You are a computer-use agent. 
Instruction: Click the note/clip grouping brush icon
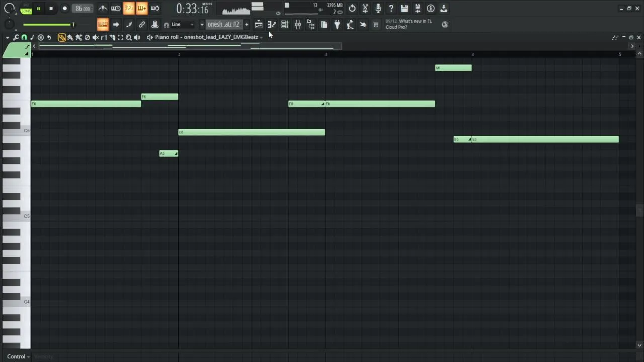coord(129,24)
